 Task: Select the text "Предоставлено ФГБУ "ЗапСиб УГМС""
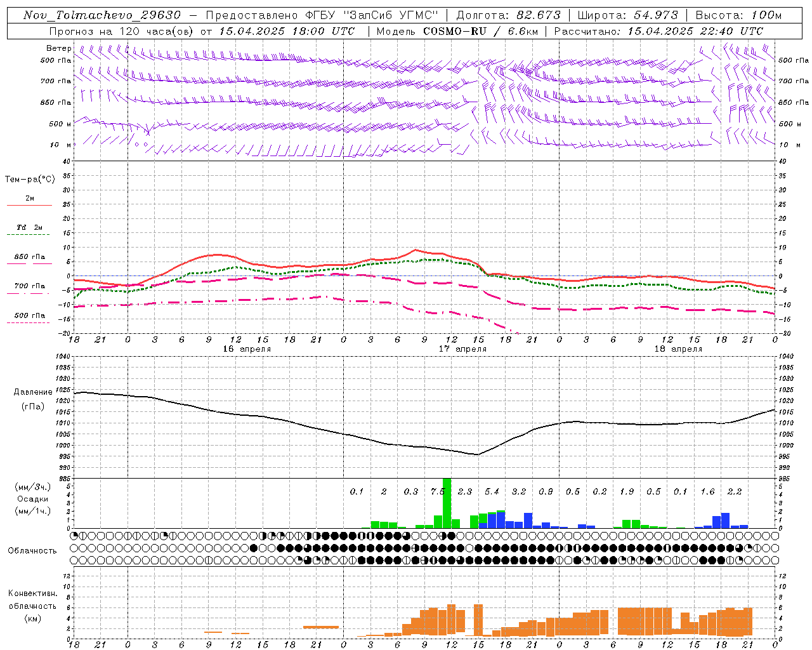click(x=322, y=15)
